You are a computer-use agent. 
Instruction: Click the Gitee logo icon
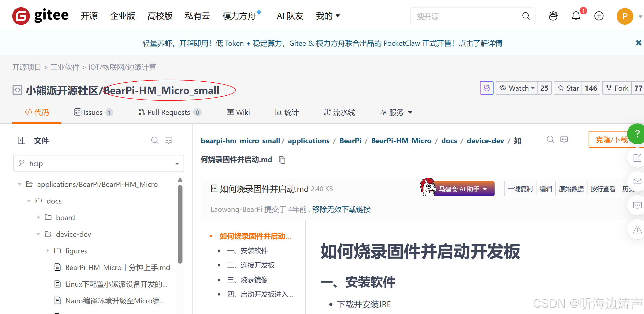click(21, 16)
